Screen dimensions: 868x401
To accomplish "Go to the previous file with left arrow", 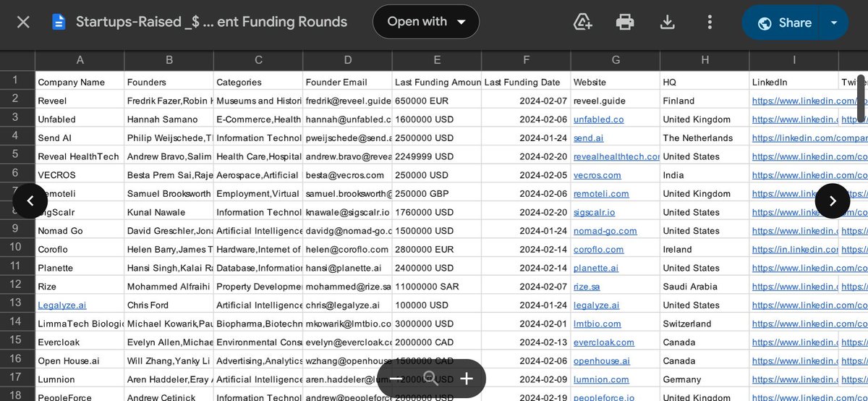I will coord(30,201).
